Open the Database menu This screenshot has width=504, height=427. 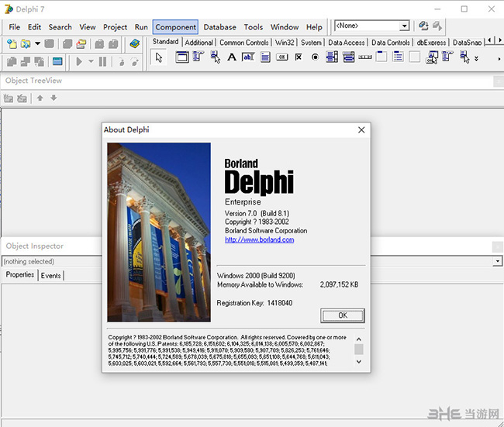(220, 27)
